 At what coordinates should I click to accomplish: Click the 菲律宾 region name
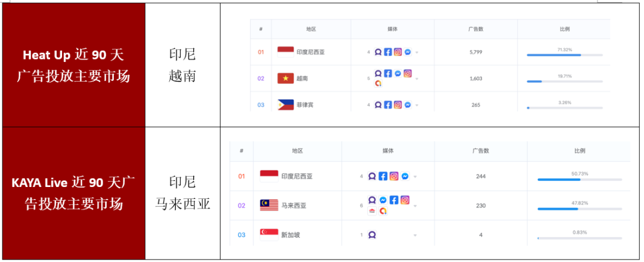[x=305, y=105]
